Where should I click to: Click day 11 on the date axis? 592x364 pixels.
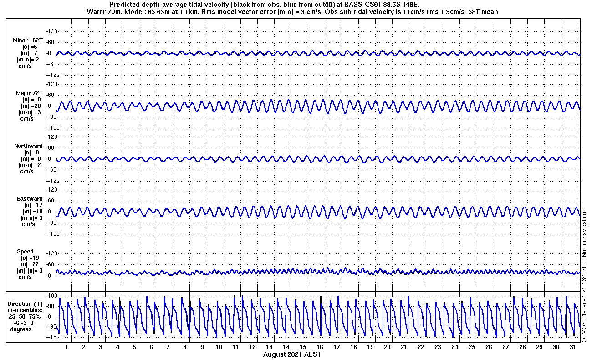click(235, 347)
